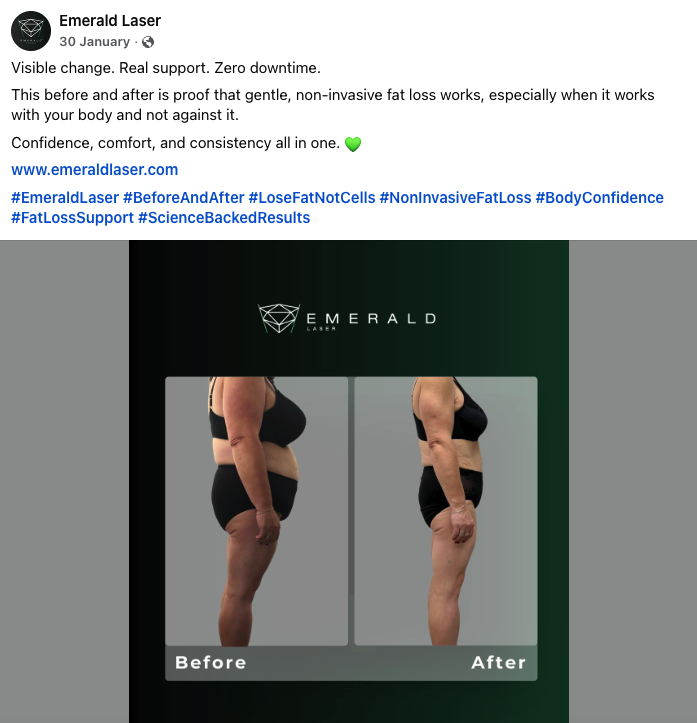Open the Emerald Laser page name

click(110, 21)
